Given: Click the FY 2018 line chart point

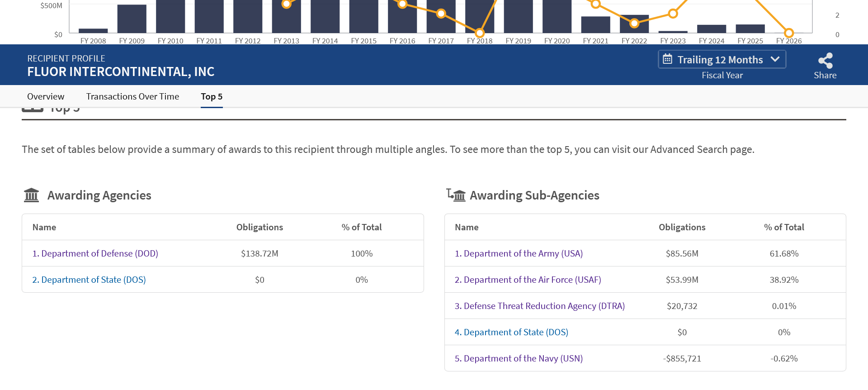Looking at the screenshot, I should tap(480, 33).
